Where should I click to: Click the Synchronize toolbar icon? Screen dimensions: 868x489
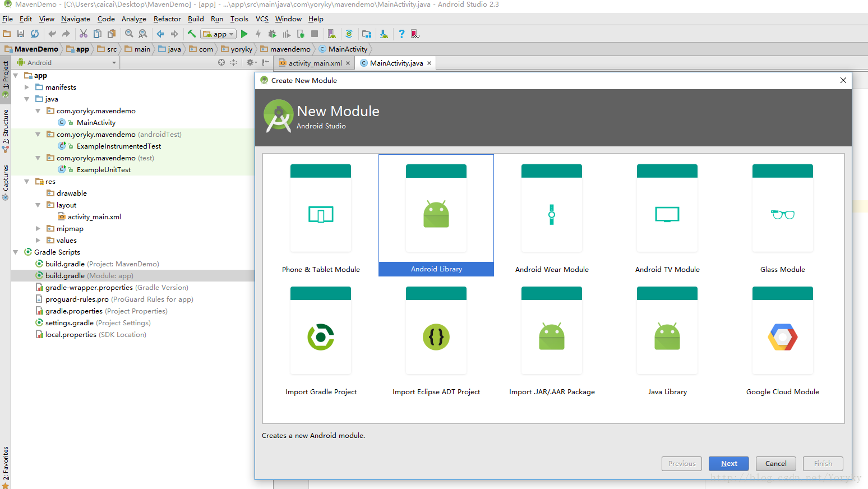click(x=35, y=34)
